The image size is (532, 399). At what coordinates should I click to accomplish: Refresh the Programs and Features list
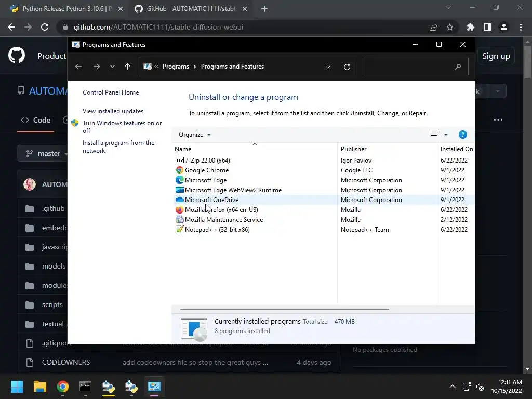coord(347,67)
